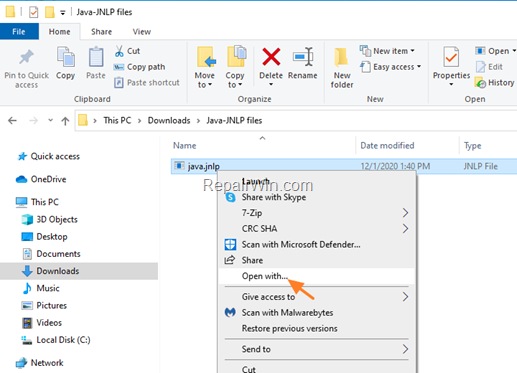This screenshot has height=373, width=517.
Task: Switch to the Share tab
Action: coord(101,32)
